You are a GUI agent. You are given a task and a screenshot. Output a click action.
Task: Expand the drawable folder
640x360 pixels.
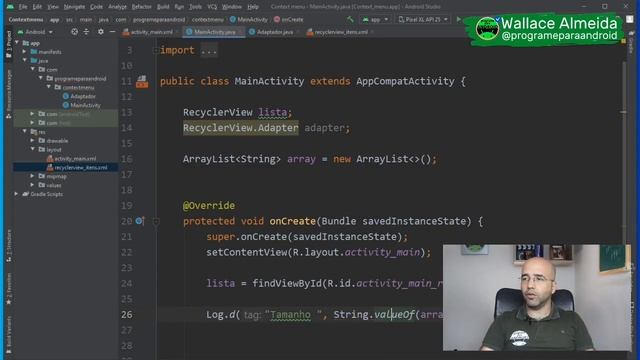(33, 140)
